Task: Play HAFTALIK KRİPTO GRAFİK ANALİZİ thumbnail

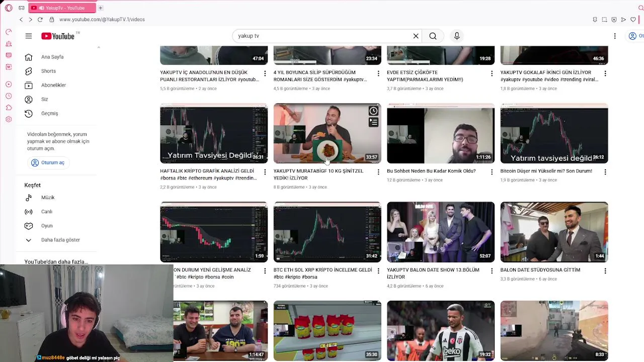Action: (x=214, y=134)
